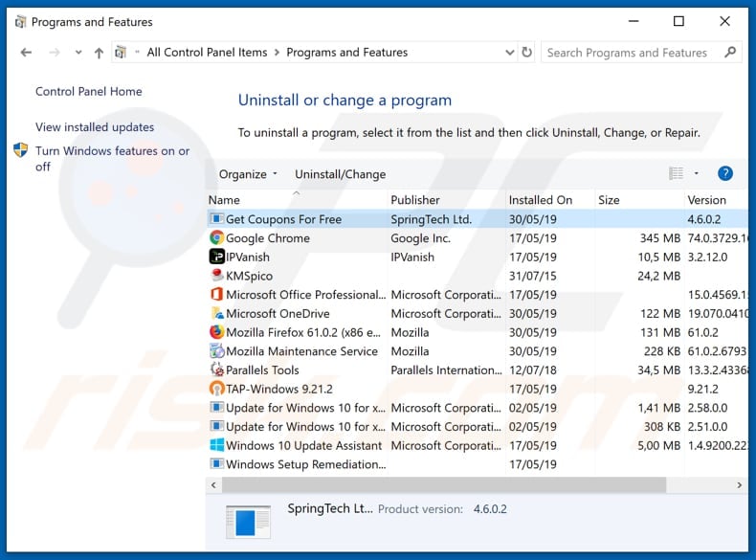
Task: Refresh the Programs and Features list
Action: 527,53
